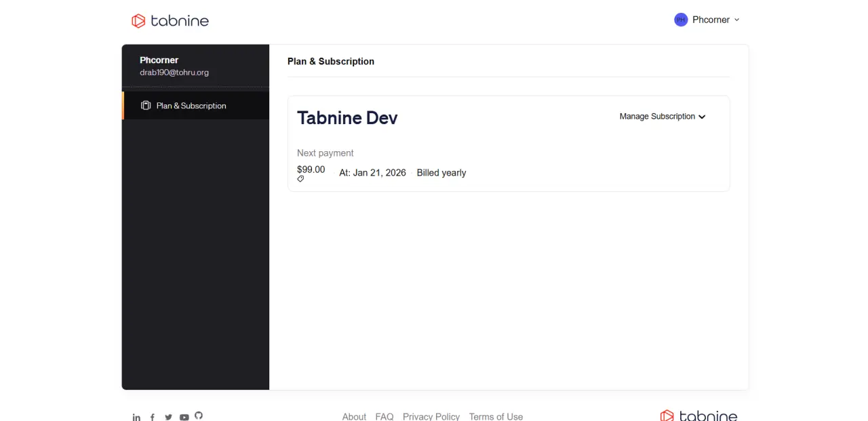Open the LinkedIn icon in the footer

pos(136,418)
